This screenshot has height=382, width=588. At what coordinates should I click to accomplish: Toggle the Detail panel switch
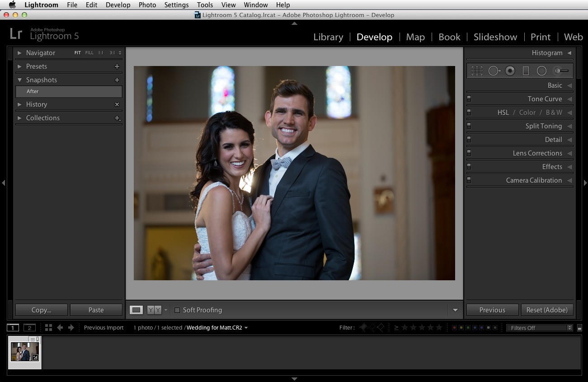pyautogui.click(x=469, y=139)
